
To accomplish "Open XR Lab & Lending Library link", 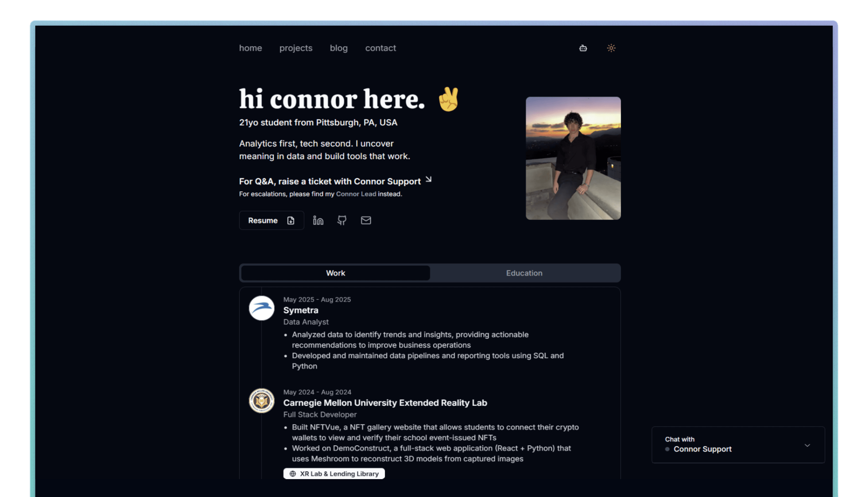I will tap(334, 474).
